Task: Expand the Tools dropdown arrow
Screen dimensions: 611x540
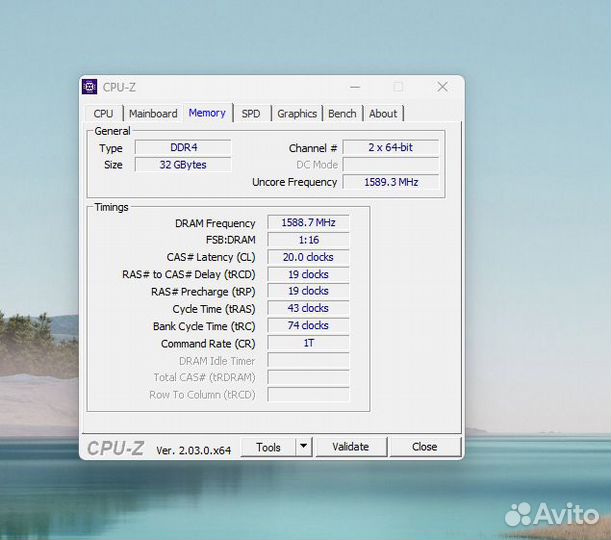Action: (304, 447)
